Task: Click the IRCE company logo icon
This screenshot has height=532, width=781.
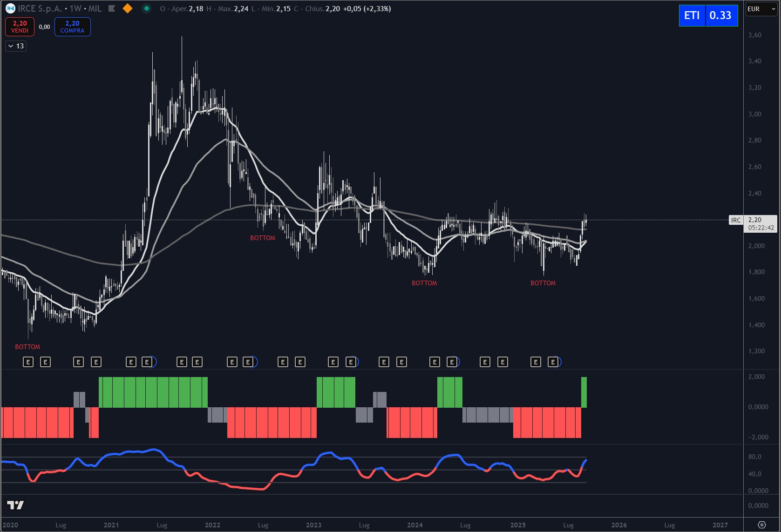Action: (x=10, y=8)
